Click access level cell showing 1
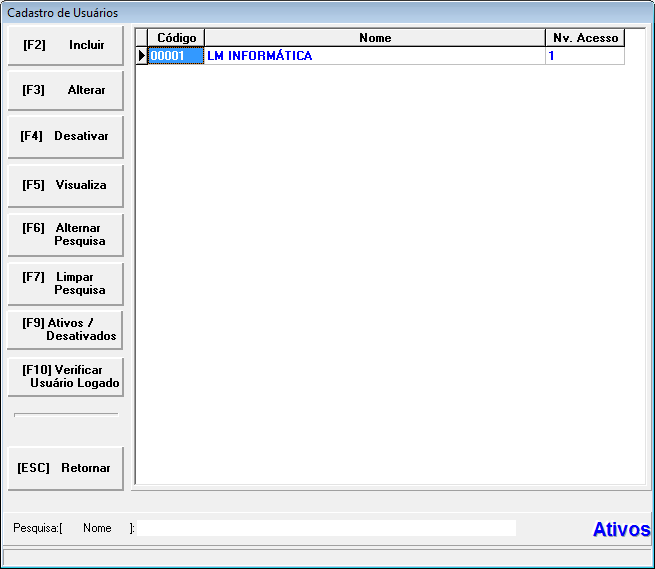Viewport: 655px width, 569px height. click(585, 56)
